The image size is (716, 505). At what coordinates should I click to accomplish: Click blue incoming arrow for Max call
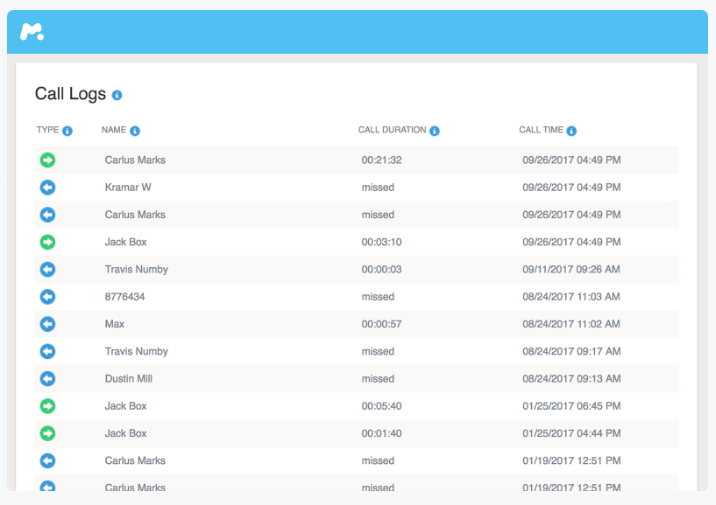(47, 324)
